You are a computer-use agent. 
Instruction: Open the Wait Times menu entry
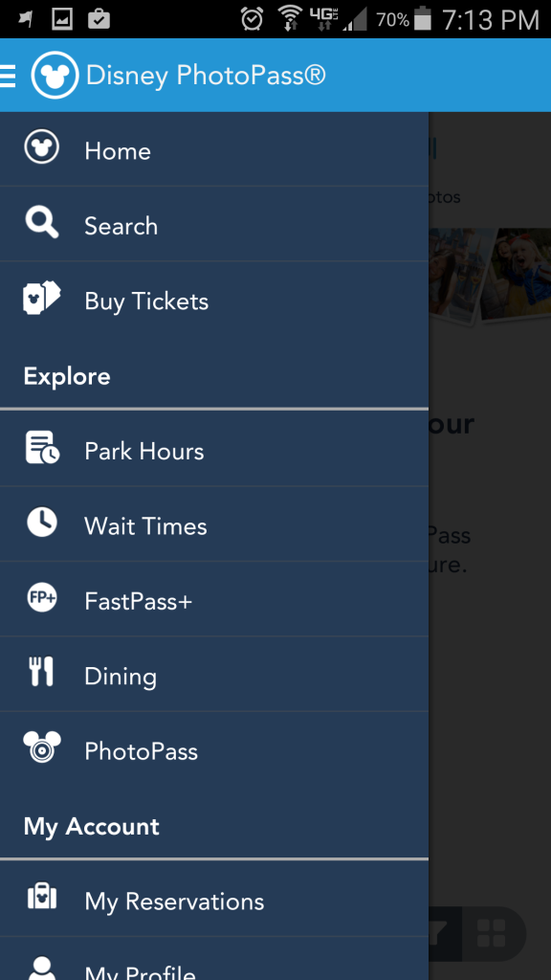coord(214,523)
